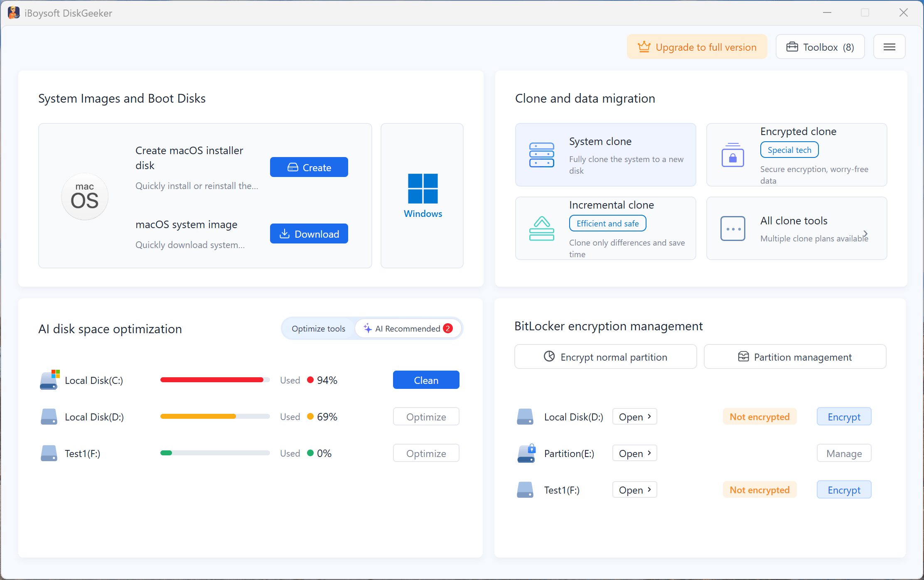
Task: Click the Efficient and safe tag
Action: [608, 224]
